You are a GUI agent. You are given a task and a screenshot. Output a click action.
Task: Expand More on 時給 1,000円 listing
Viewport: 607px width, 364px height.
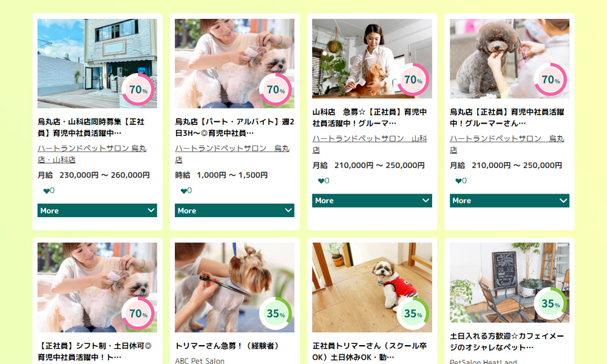coord(234,211)
